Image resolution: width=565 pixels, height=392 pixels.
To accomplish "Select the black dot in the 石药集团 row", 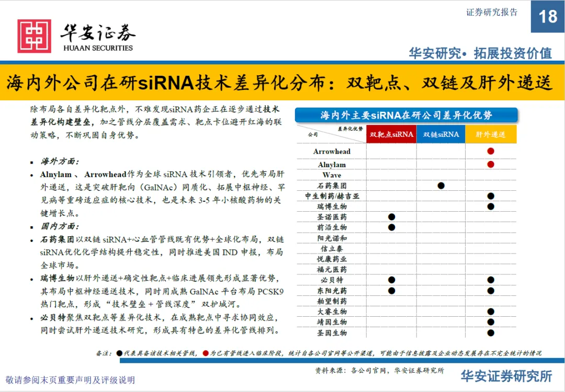I will click(x=441, y=186).
